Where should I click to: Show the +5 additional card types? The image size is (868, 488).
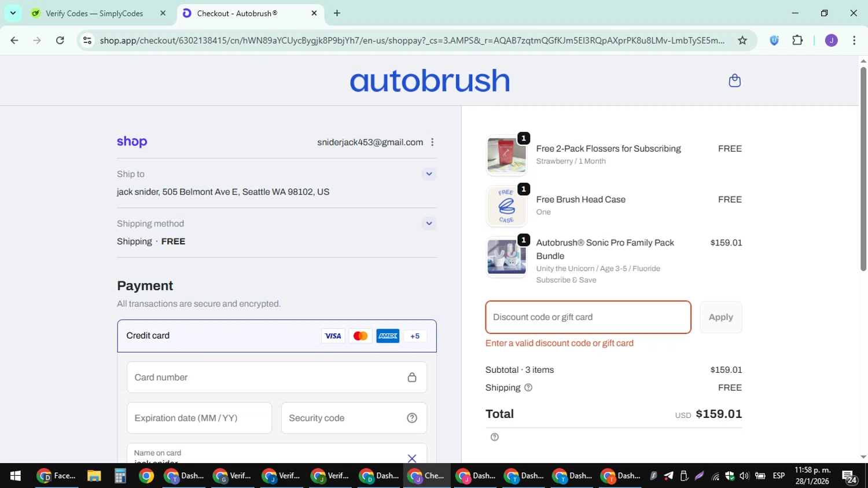[x=415, y=336]
